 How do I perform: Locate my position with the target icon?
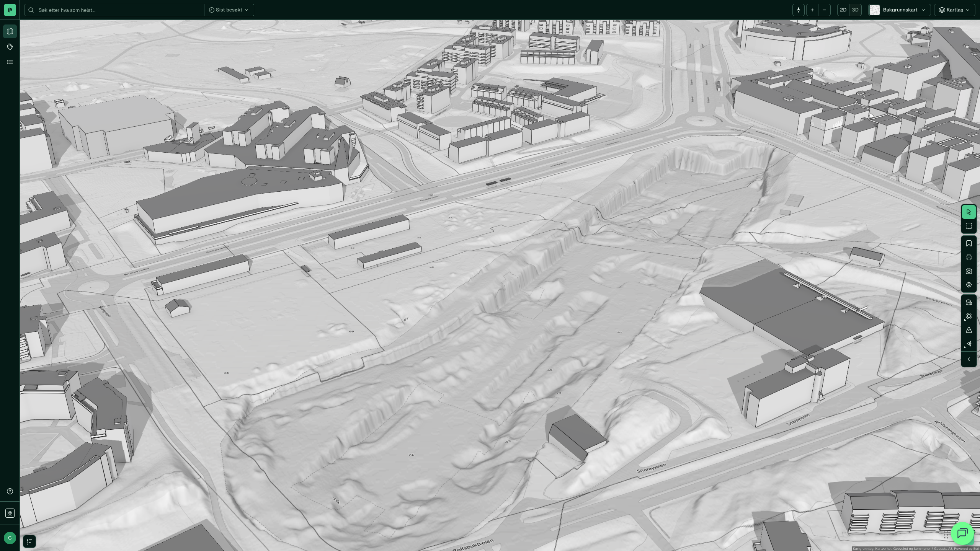tap(969, 285)
